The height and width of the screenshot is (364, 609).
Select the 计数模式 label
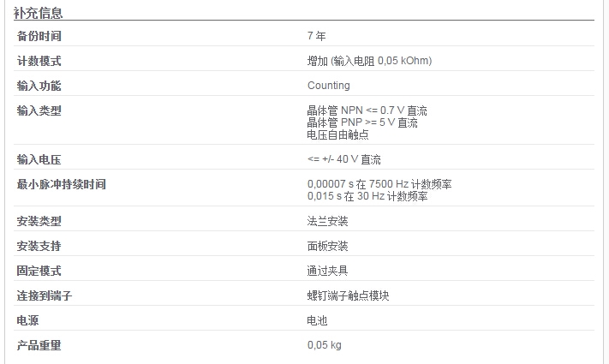pyautogui.click(x=39, y=61)
